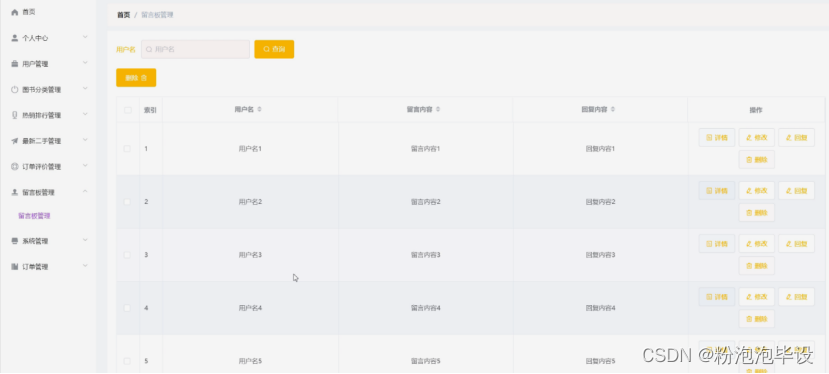Image resolution: width=829 pixels, height=374 pixels.
Task: Click 修改 for row 用户名3
Action: click(x=757, y=243)
